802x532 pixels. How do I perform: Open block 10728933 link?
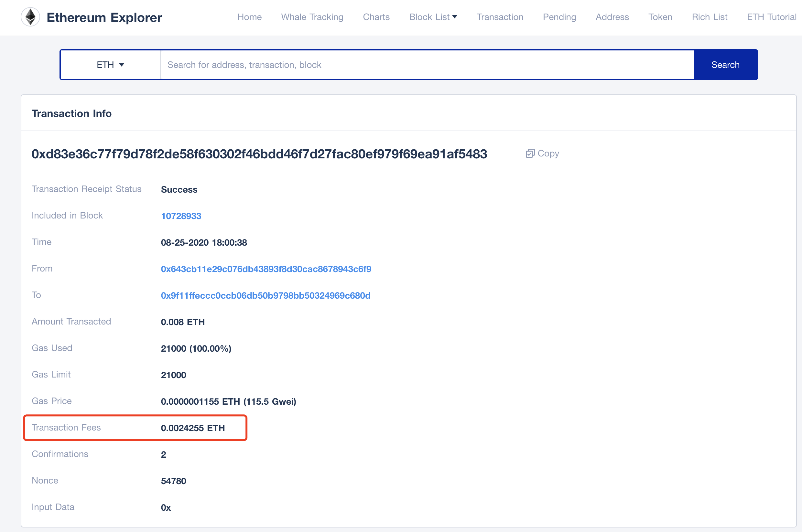pyautogui.click(x=181, y=216)
